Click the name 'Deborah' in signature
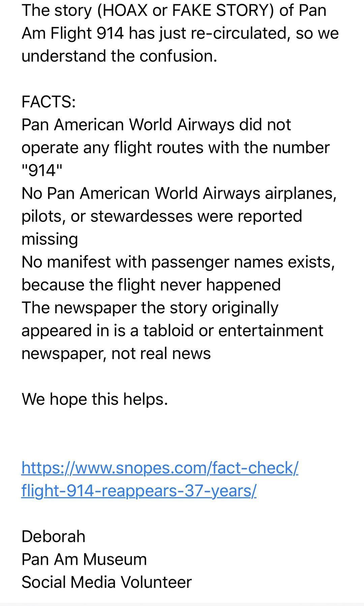Screen dimensions: 364x606 click(x=53, y=536)
